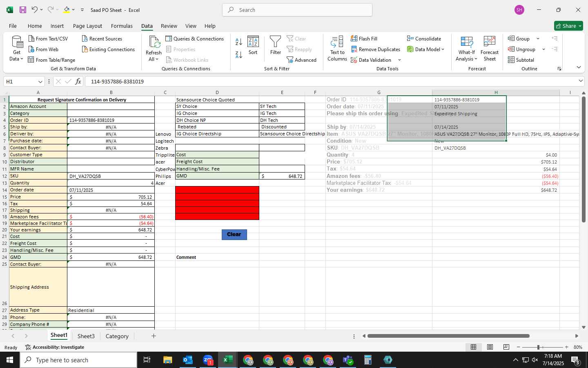
Task: Open File Explorer from taskbar
Action: [x=168, y=360]
